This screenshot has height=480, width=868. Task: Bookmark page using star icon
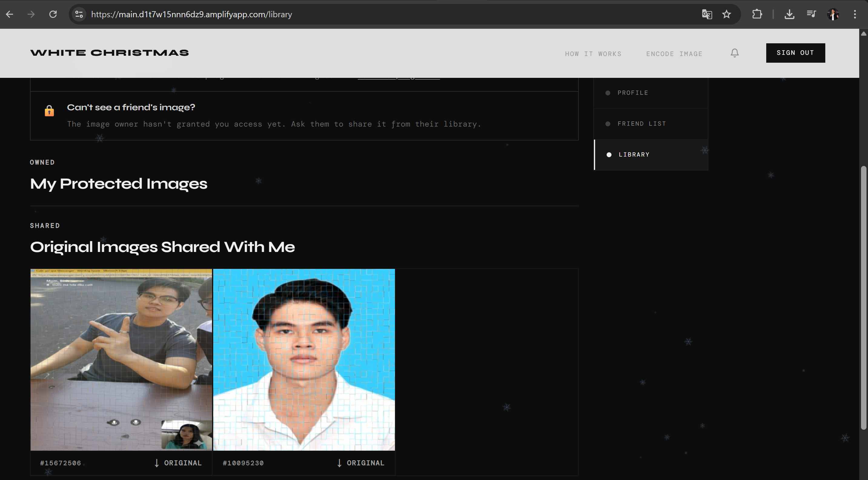(727, 14)
